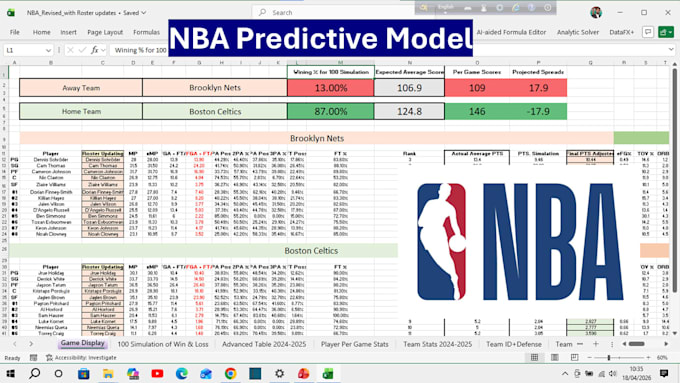Open the Analytic Solver tab

coord(578,32)
